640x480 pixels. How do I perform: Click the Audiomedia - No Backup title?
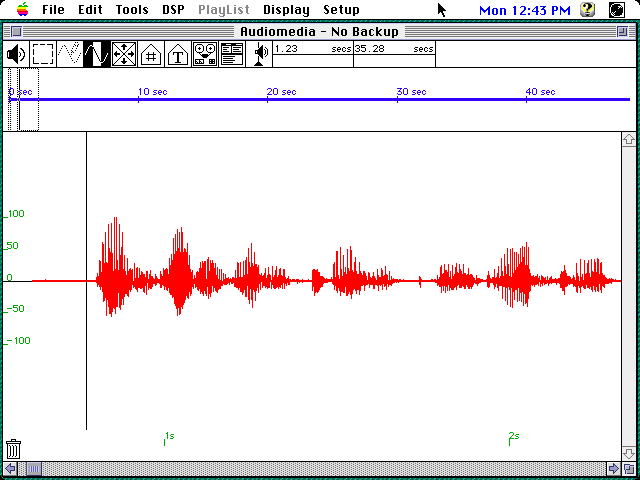319,31
